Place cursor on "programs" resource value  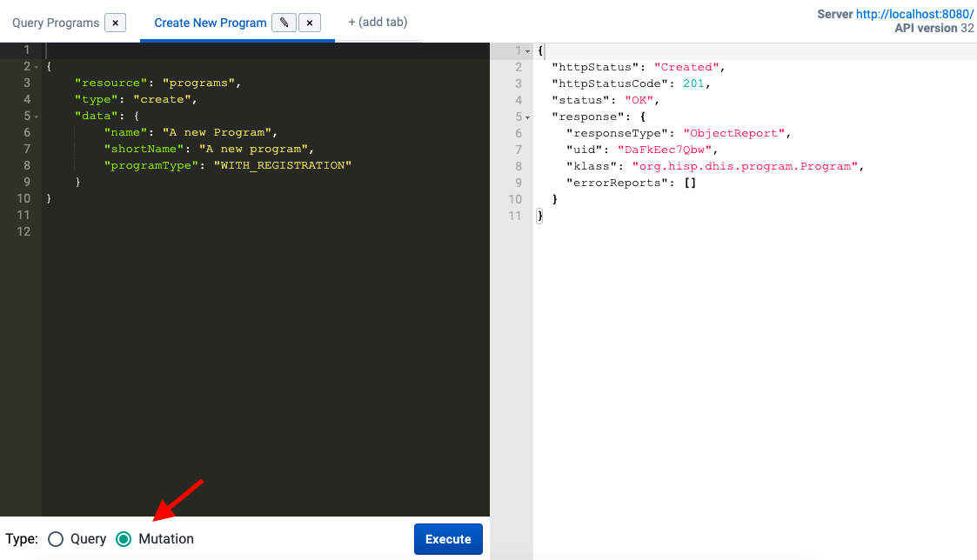(x=199, y=83)
